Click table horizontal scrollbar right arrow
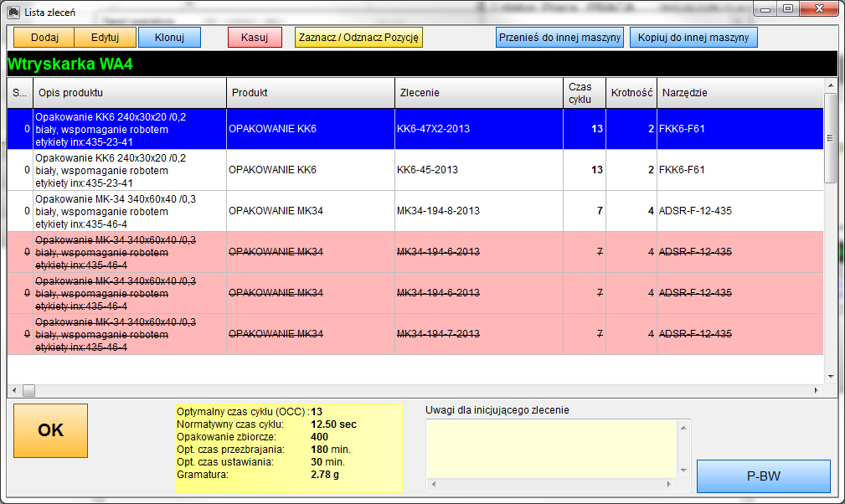The image size is (845, 504). point(817,390)
